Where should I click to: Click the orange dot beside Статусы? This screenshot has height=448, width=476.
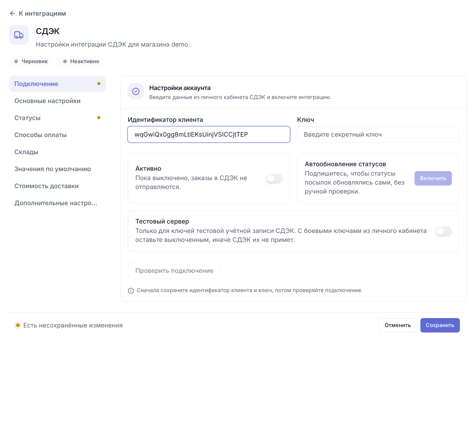(x=99, y=118)
